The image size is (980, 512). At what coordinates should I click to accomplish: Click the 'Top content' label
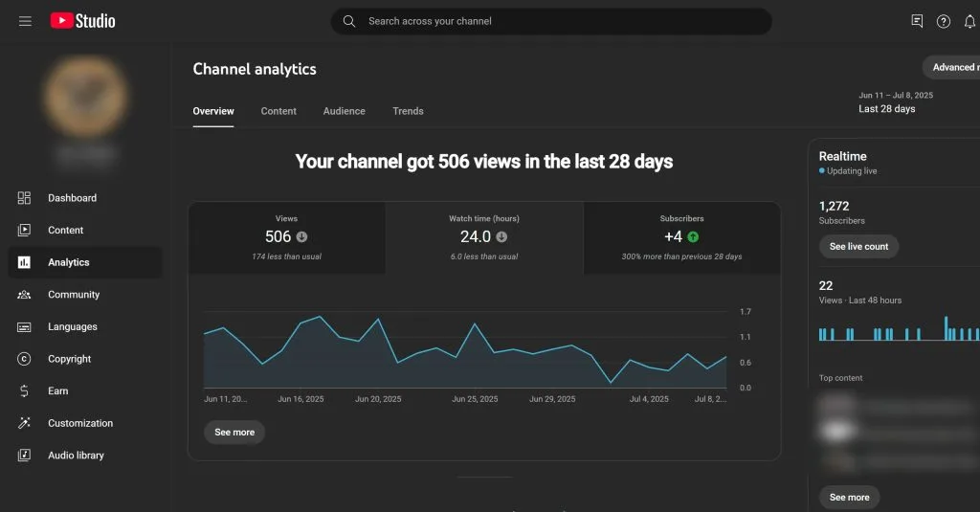pyautogui.click(x=840, y=378)
